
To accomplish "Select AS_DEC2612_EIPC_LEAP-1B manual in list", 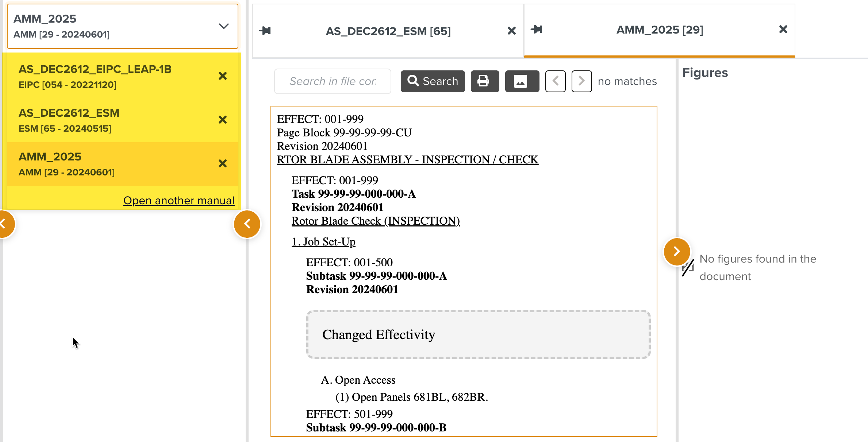I will pyautogui.click(x=95, y=76).
